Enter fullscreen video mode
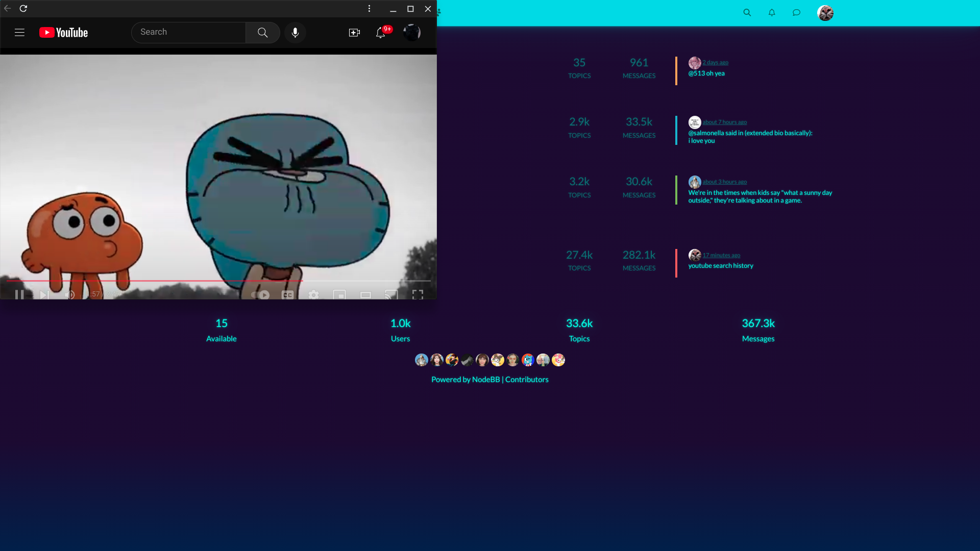The height and width of the screenshot is (551, 980). [x=418, y=294]
